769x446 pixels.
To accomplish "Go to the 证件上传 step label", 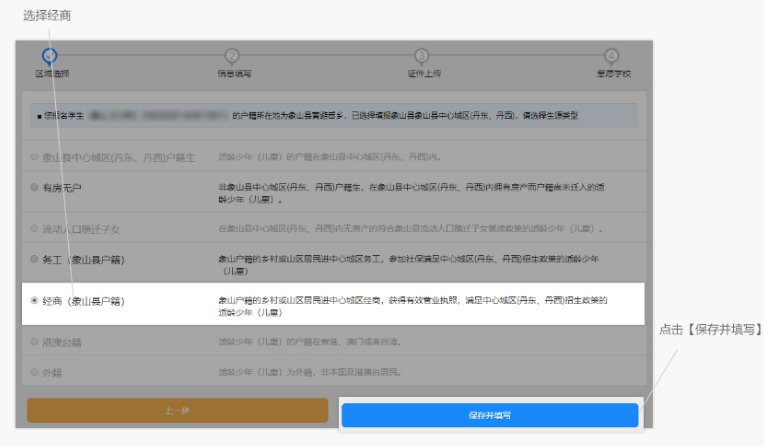I will coord(423,74).
